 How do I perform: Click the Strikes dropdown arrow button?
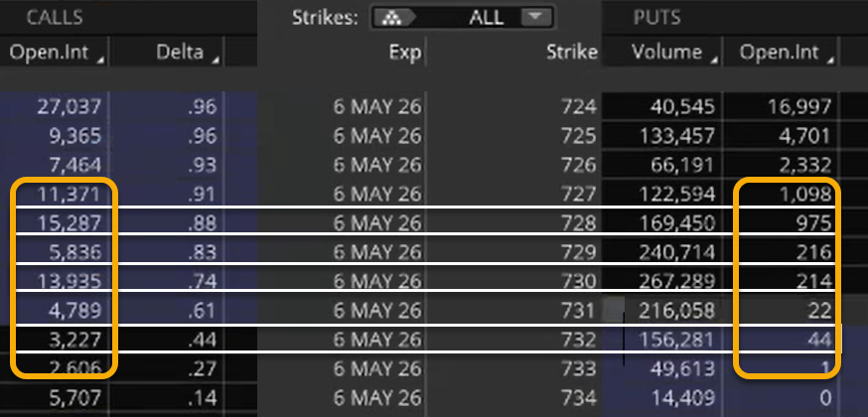[534, 17]
